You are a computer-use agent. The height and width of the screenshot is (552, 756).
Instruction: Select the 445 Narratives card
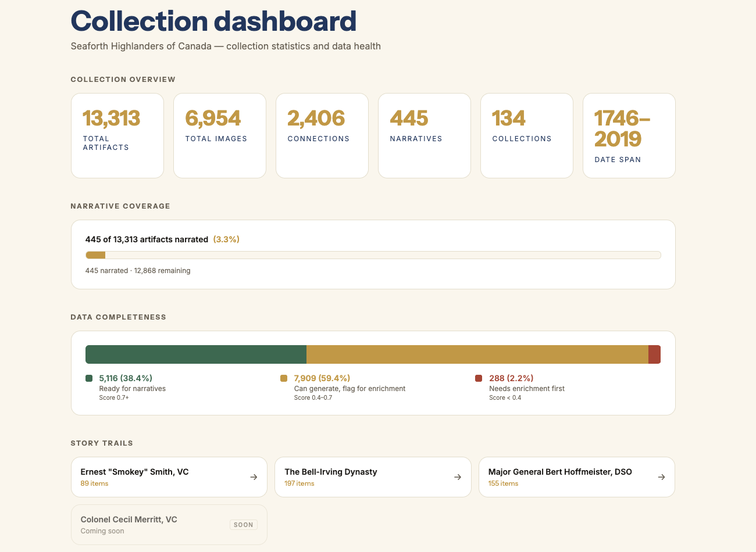pos(425,136)
